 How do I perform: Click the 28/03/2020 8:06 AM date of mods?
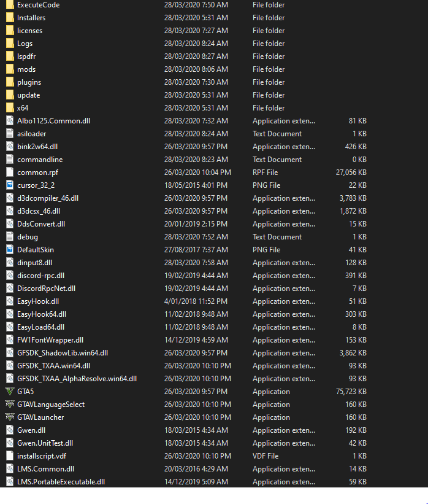pos(196,69)
